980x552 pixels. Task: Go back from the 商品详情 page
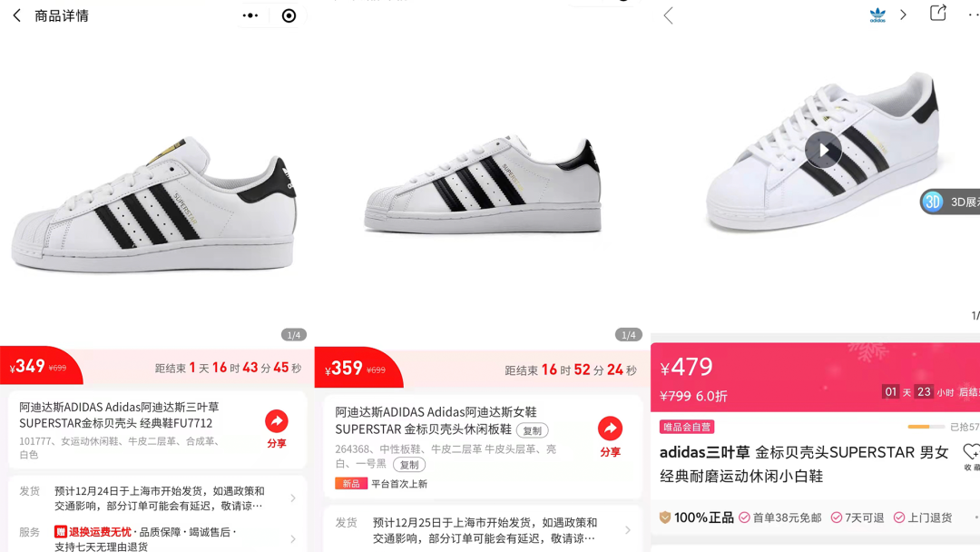(x=17, y=15)
